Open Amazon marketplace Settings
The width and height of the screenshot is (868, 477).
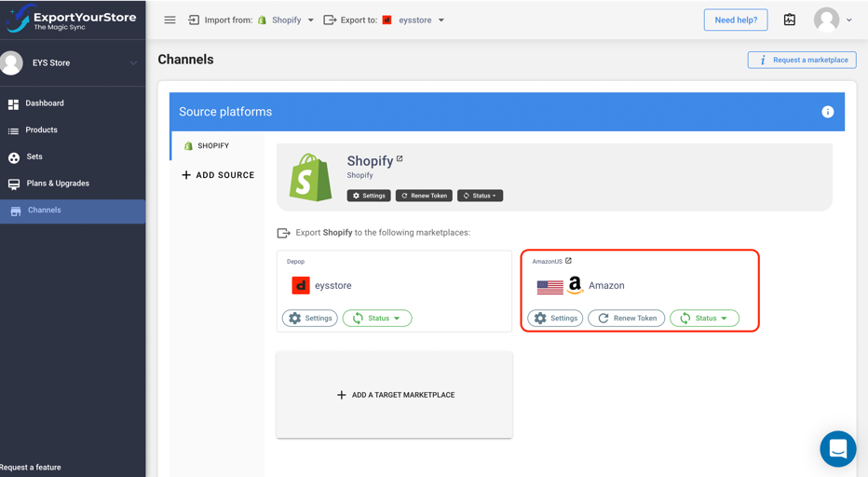click(555, 318)
